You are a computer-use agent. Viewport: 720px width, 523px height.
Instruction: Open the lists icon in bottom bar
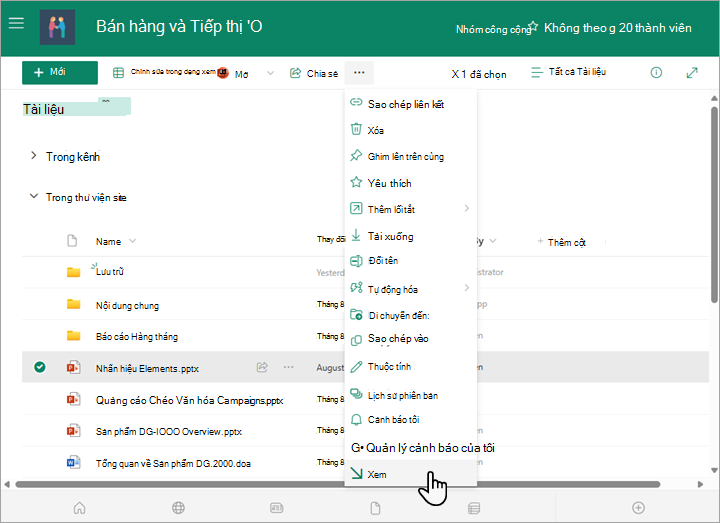point(474,508)
